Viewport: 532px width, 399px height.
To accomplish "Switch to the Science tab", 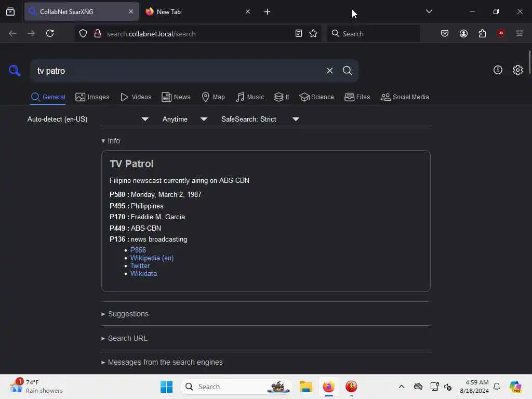I will coord(316,97).
